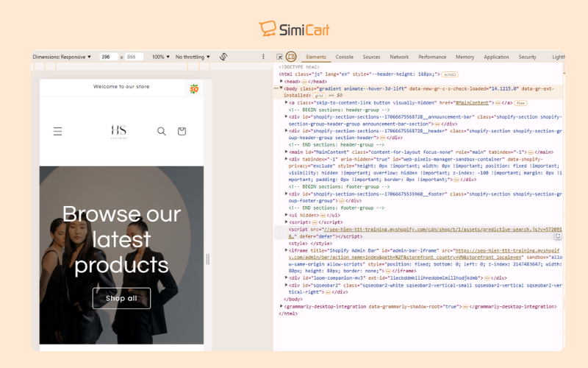The height and width of the screenshot is (368, 588).
Task: Activate the inspect element picker icon
Action: tap(279, 57)
